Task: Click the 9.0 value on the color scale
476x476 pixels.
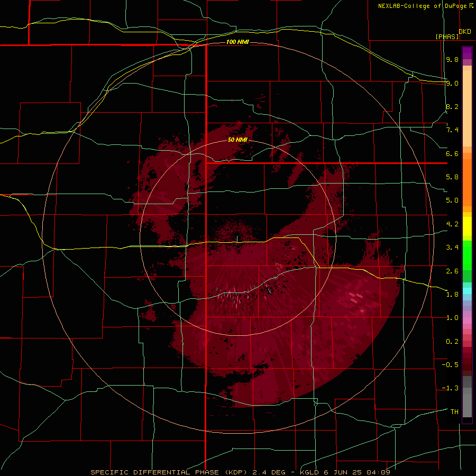Action: point(452,83)
